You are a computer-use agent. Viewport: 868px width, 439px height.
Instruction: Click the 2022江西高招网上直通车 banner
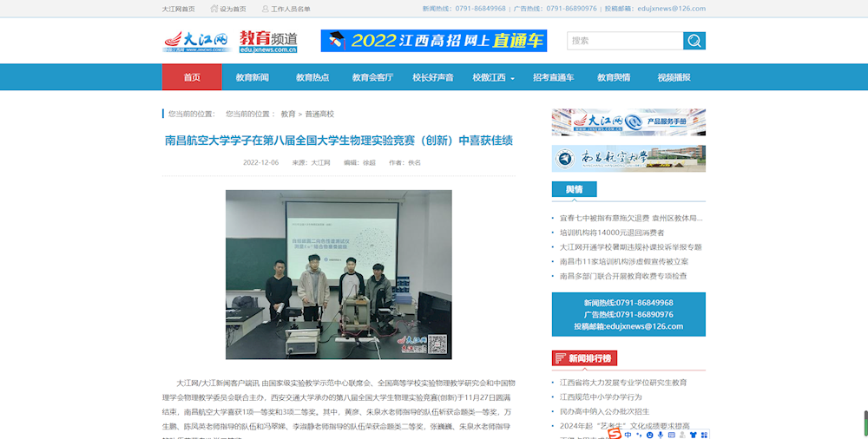click(x=433, y=41)
